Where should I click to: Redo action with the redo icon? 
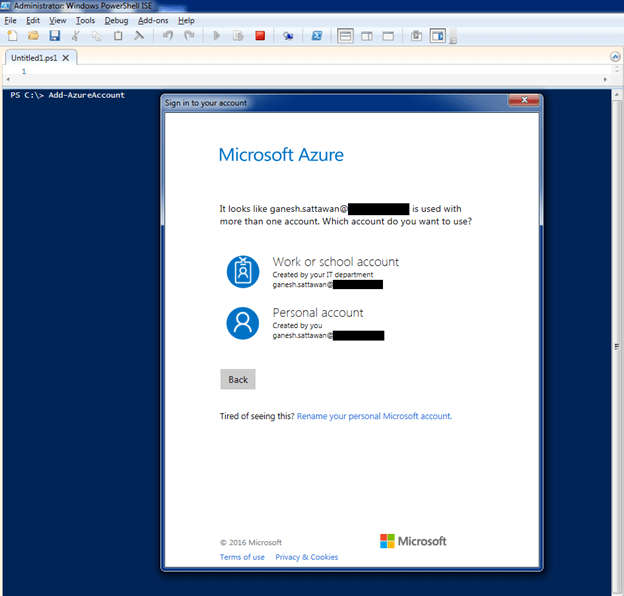tap(189, 36)
